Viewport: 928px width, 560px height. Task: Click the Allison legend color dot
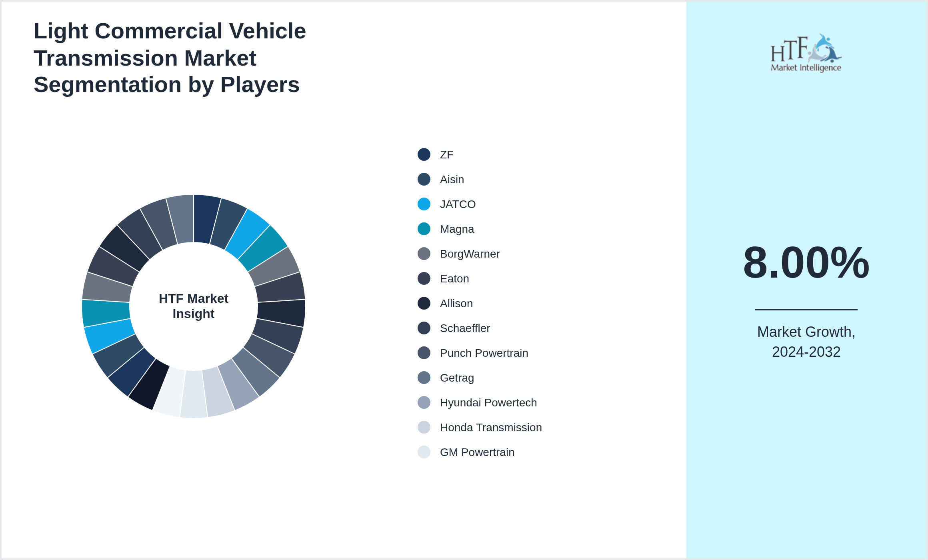coord(424,303)
